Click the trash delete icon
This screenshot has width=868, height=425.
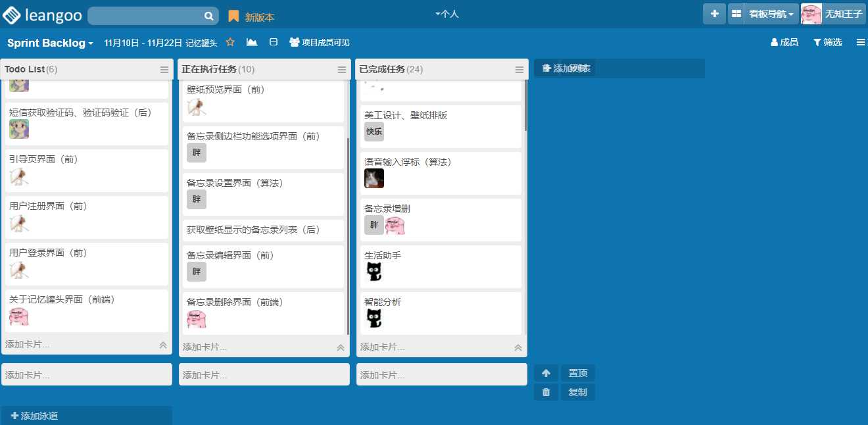pyautogui.click(x=546, y=392)
